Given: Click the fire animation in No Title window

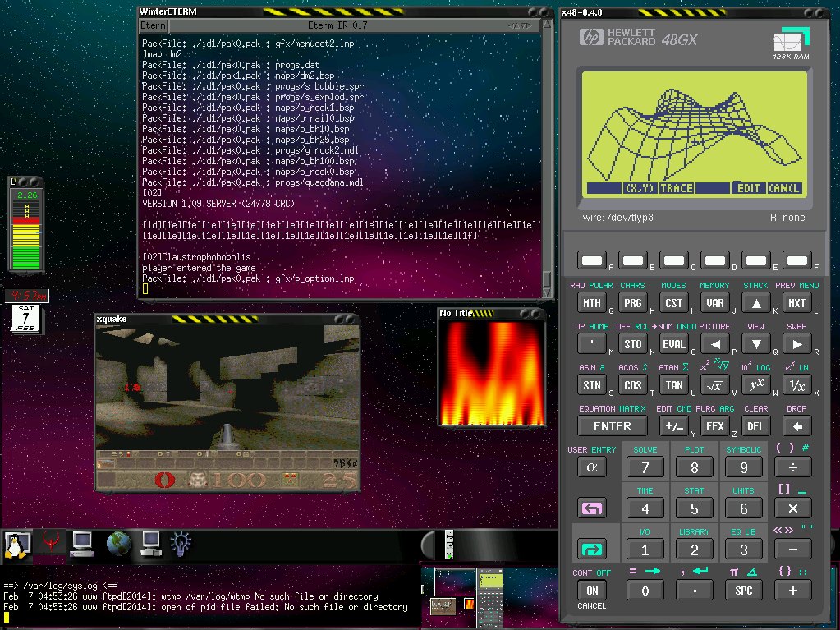Looking at the screenshot, I should pos(492,373).
